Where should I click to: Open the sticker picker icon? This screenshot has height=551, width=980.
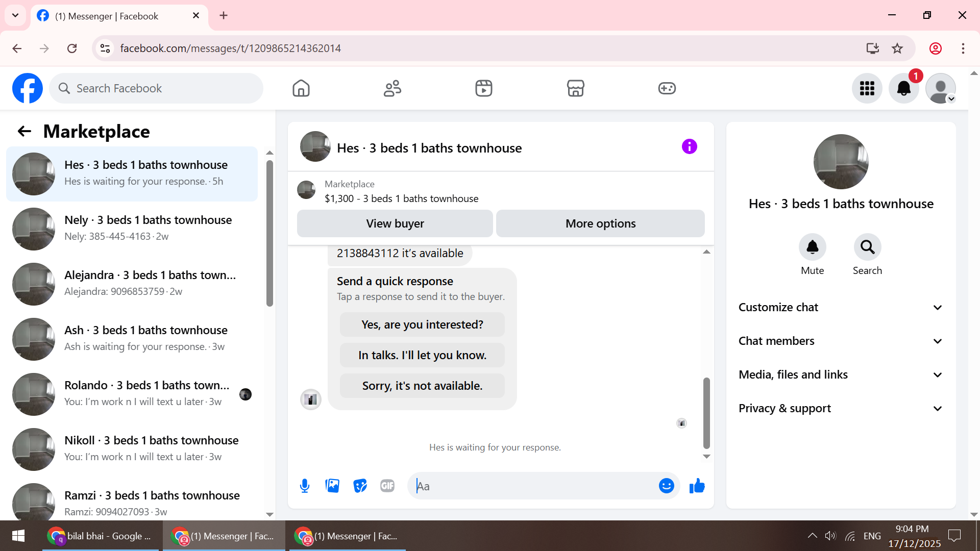click(x=360, y=486)
